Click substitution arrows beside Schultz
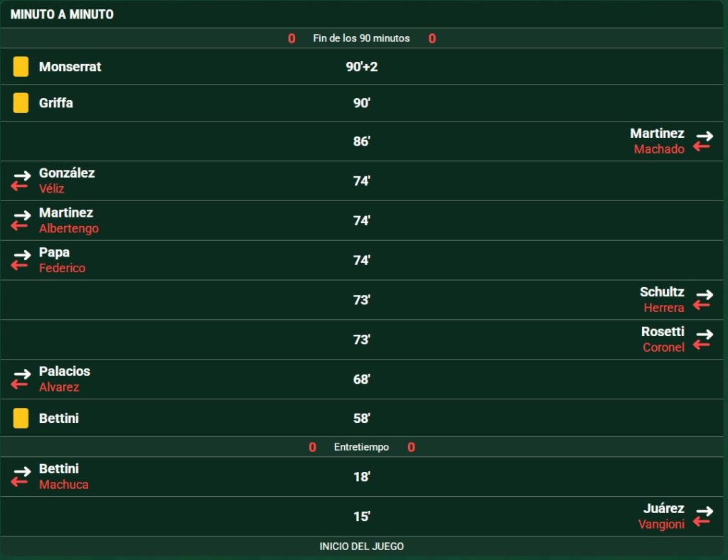728x560 pixels. pyautogui.click(x=703, y=300)
